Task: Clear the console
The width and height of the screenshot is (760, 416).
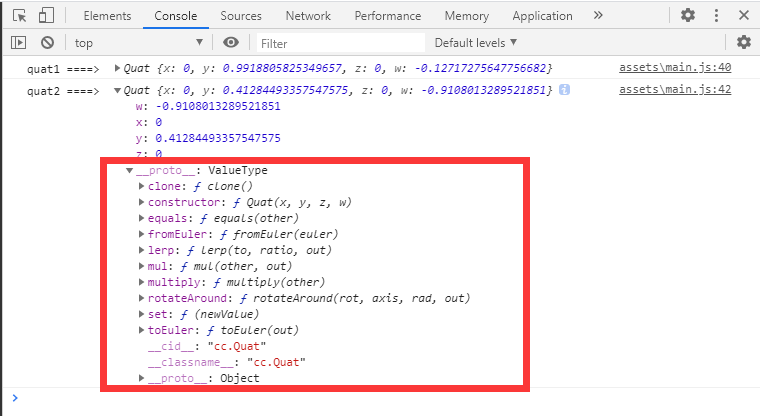Action: pos(47,42)
